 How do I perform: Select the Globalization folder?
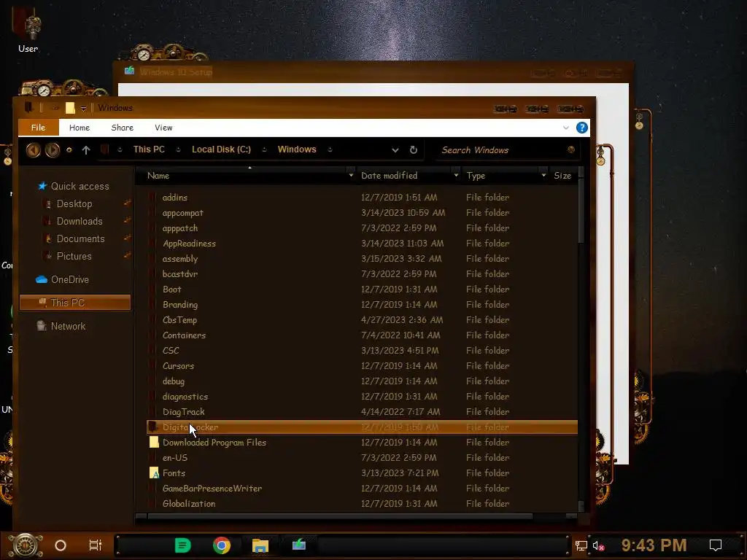[362, 504]
